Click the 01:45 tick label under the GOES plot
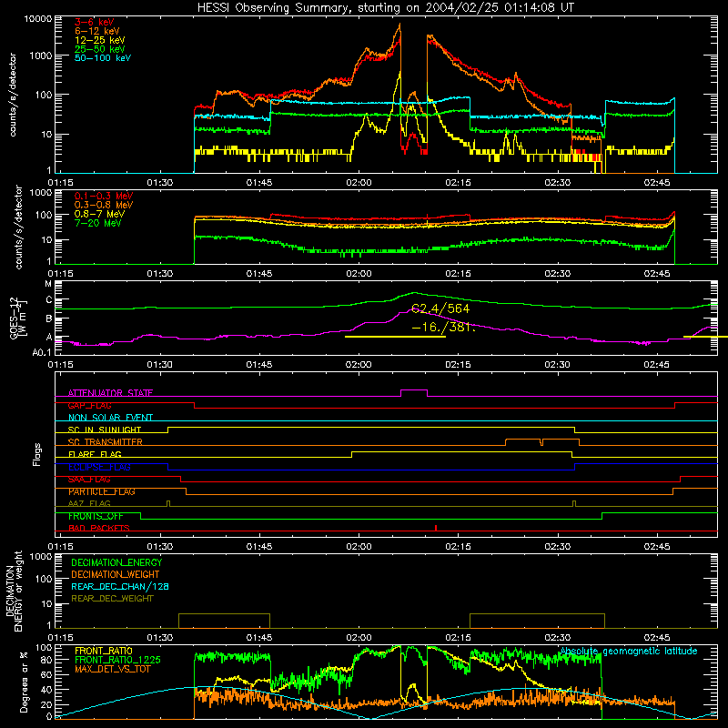 (259, 365)
